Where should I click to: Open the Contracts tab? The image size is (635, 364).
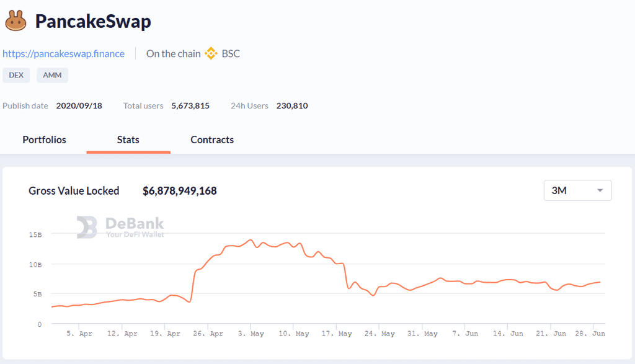[x=212, y=140]
